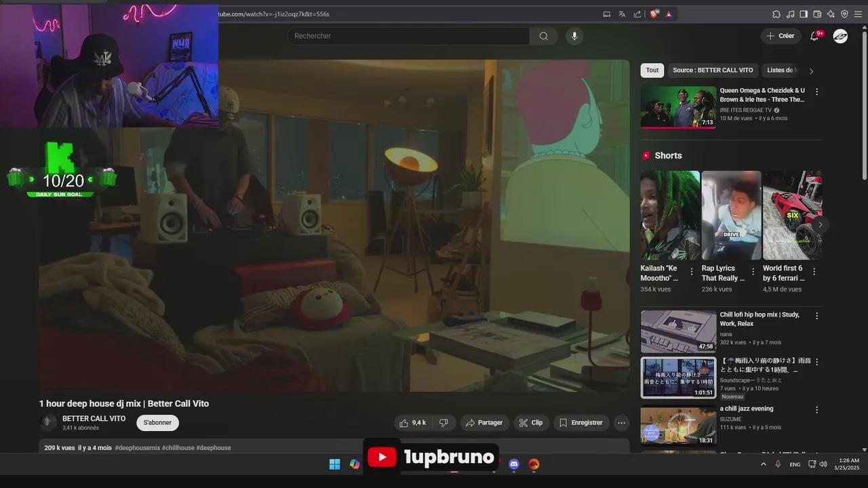Open the options menu for a chill jazz evening
The width and height of the screenshot is (868, 488).
point(816,410)
